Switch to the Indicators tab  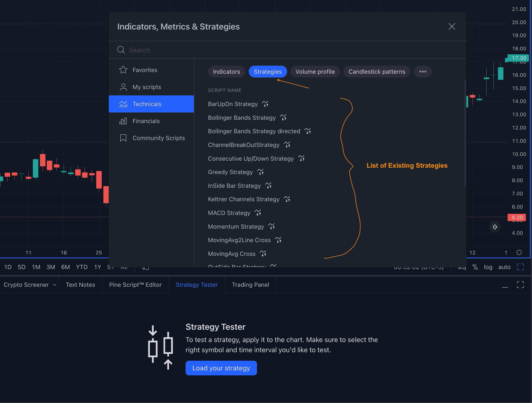(227, 72)
